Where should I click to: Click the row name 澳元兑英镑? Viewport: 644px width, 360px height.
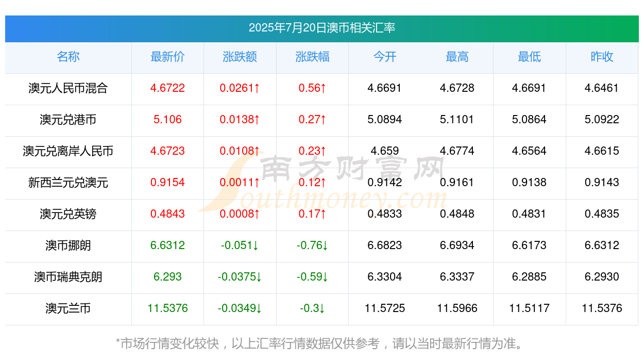pyautogui.click(x=68, y=214)
